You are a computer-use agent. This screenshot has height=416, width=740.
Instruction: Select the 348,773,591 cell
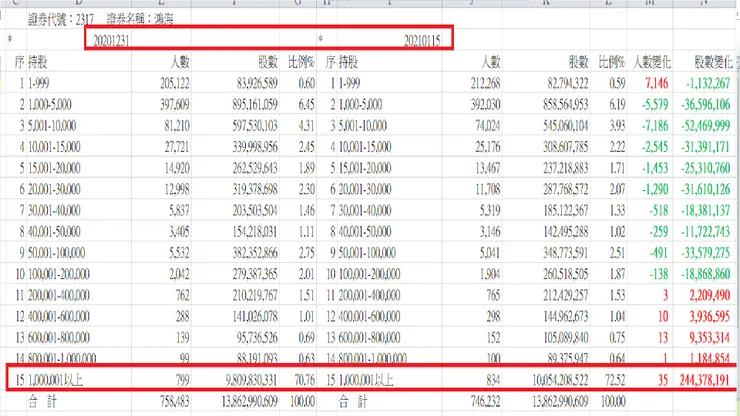click(565, 253)
